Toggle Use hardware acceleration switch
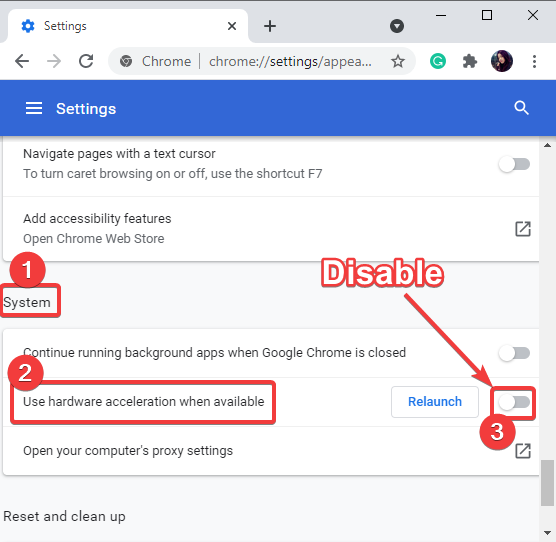 coord(514,402)
